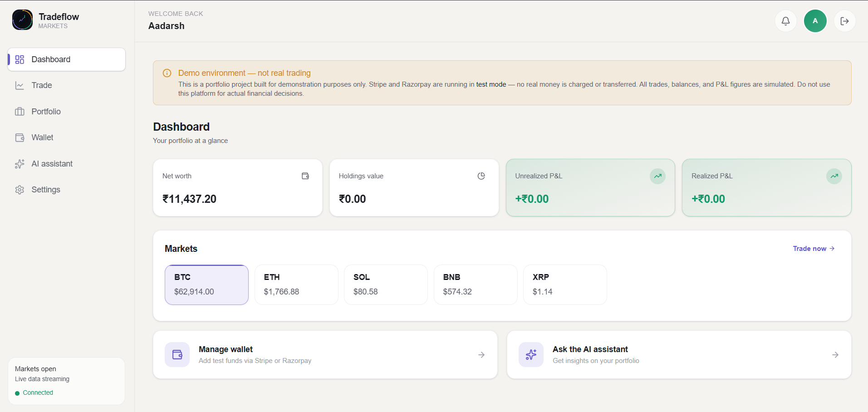Click the Tradeflow logo icon
This screenshot has height=412, width=868.
coord(22,20)
